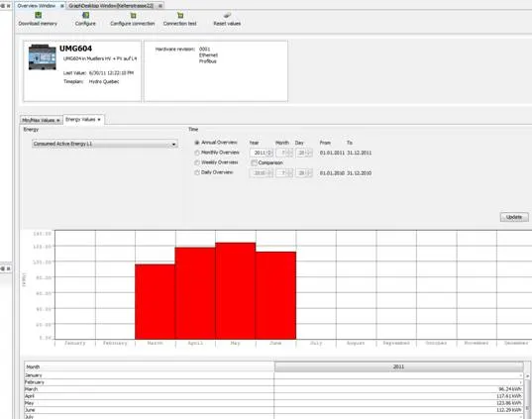
Task: Click the Year 2011 stepper field
Action: (261, 153)
